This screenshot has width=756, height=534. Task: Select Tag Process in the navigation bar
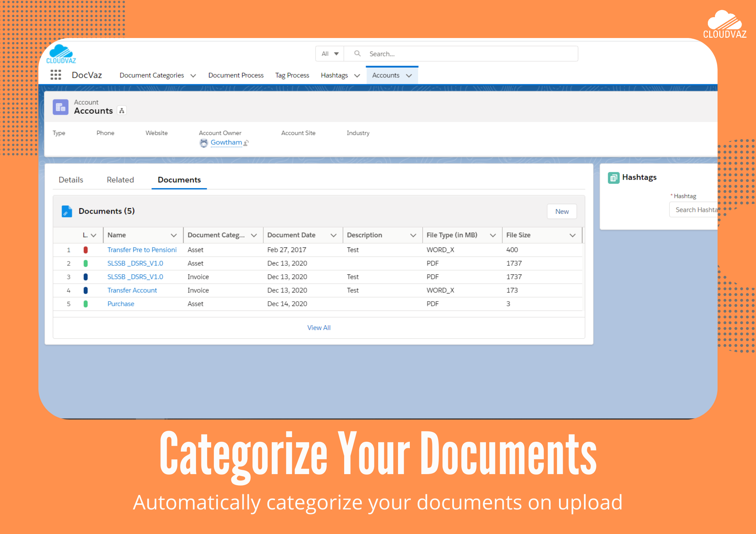pyautogui.click(x=292, y=75)
